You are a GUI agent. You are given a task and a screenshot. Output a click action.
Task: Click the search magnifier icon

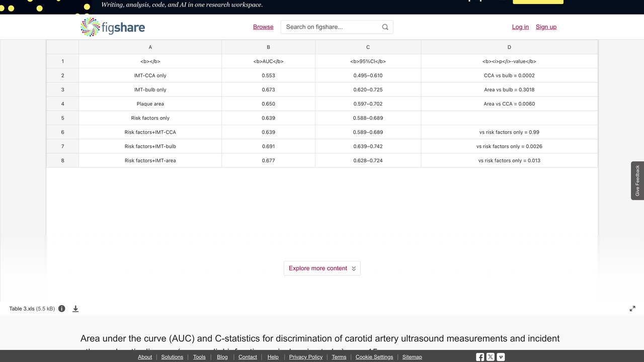[385, 27]
